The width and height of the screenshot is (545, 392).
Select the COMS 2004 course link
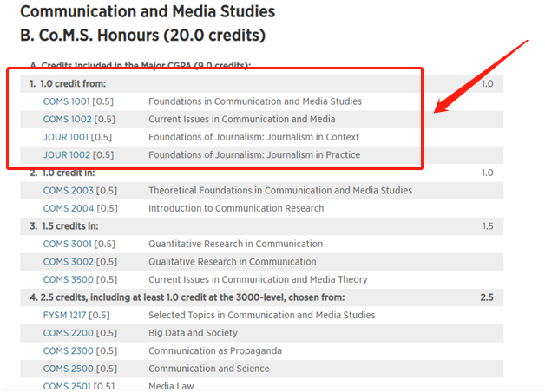tap(68, 208)
